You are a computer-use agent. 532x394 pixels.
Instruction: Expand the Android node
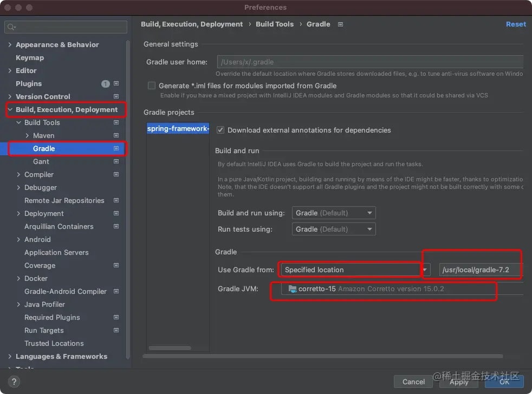click(x=18, y=239)
